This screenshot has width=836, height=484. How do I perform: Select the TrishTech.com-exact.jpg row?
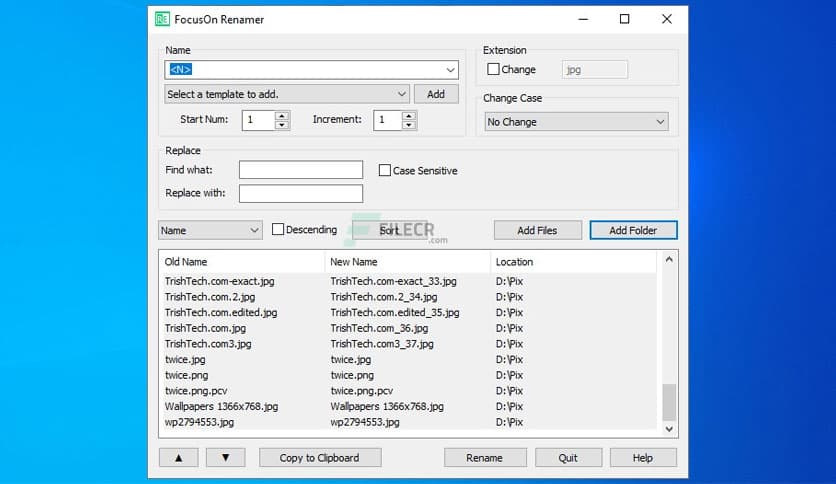408,281
